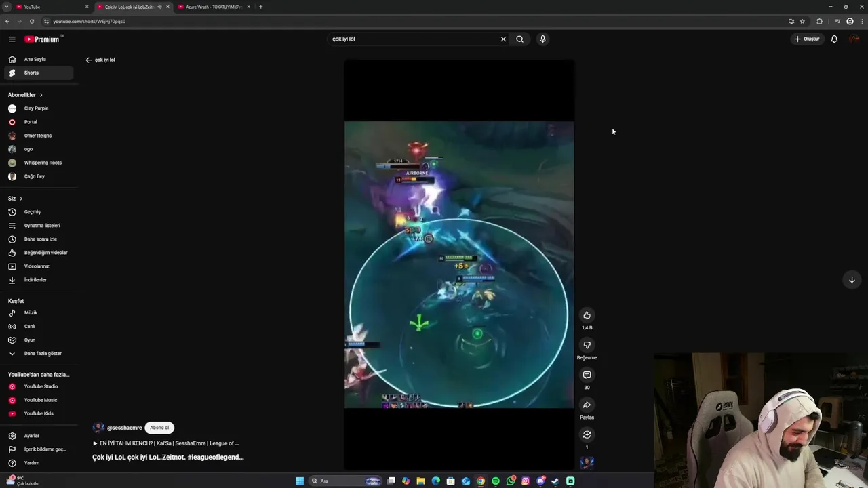Click the install app icon in address bar
The image size is (868, 488).
click(x=791, y=21)
